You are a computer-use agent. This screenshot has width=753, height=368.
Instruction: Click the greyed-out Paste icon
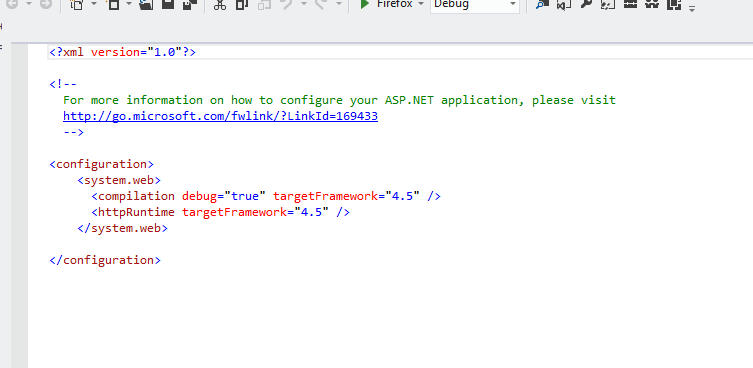tap(264, 4)
